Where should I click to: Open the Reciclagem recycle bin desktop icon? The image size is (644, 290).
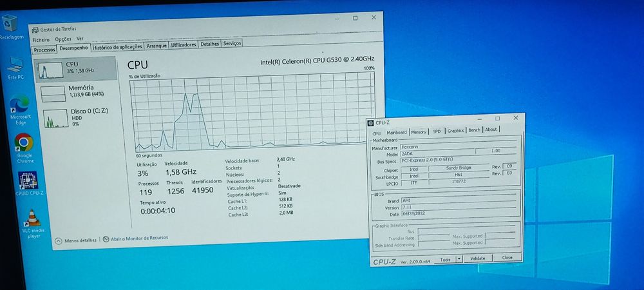9,26
